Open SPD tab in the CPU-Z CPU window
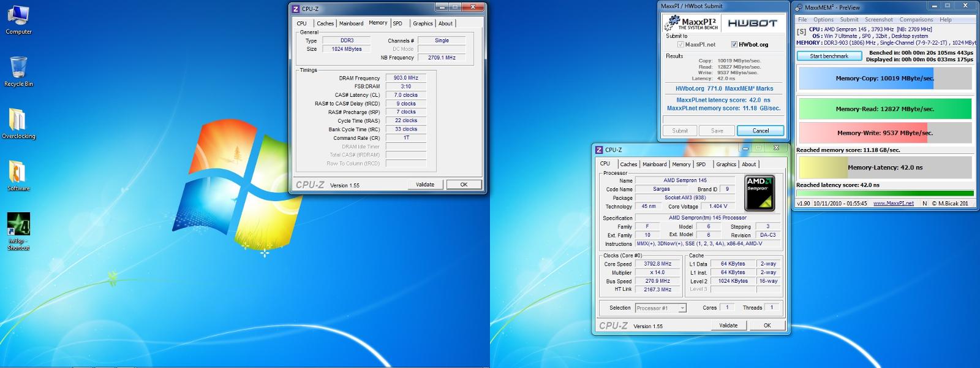The width and height of the screenshot is (980, 368). point(701,164)
